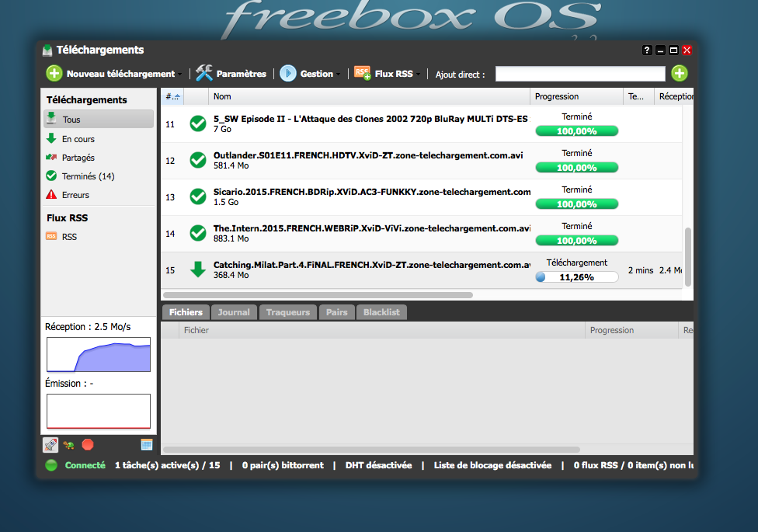
Task: Select Outlander.S01E11 file name
Action: (368, 155)
